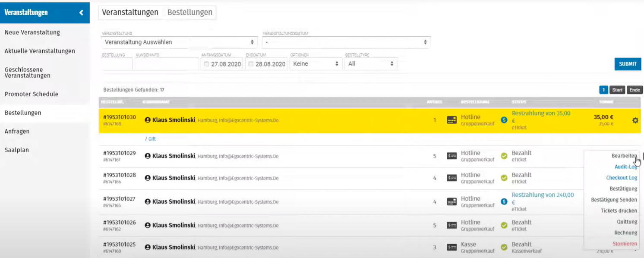Image resolution: width=644 pixels, height=258 pixels.
Task: Click the payment card icon on order #1953101028
Action: tap(451, 178)
